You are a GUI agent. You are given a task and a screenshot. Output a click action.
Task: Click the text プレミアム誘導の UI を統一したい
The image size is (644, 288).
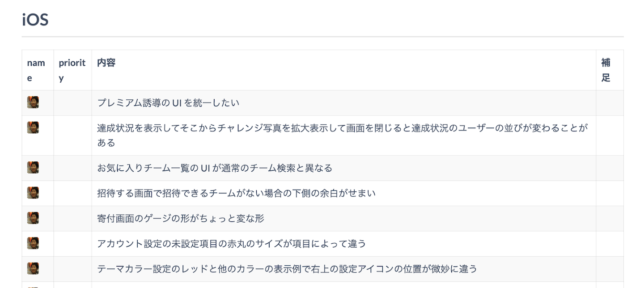click(x=168, y=103)
